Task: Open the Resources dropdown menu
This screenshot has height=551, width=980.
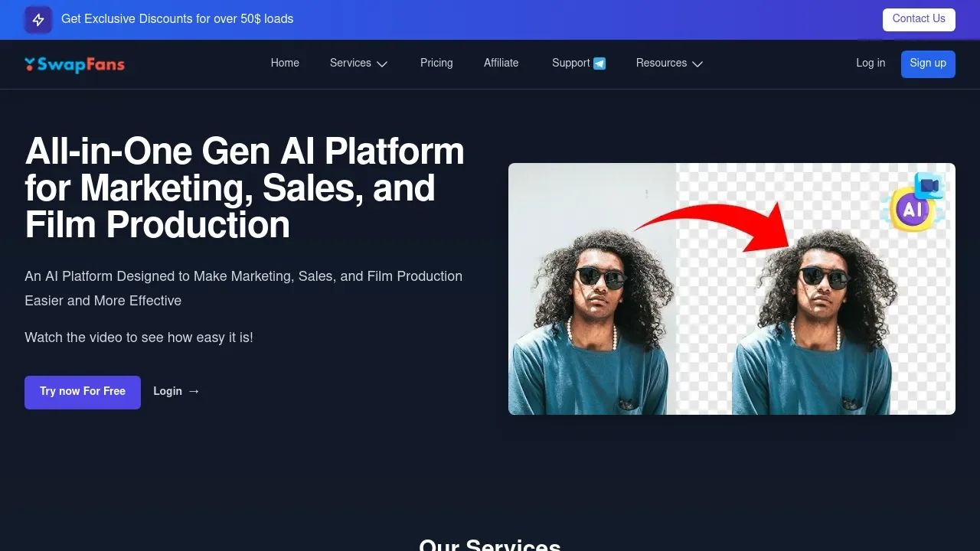Action: click(668, 64)
